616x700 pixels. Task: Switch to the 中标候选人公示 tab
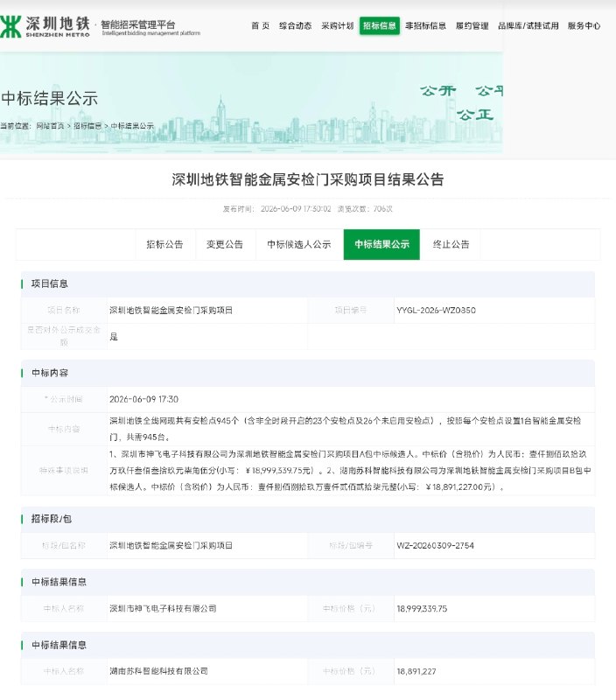click(x=299, y=244)
